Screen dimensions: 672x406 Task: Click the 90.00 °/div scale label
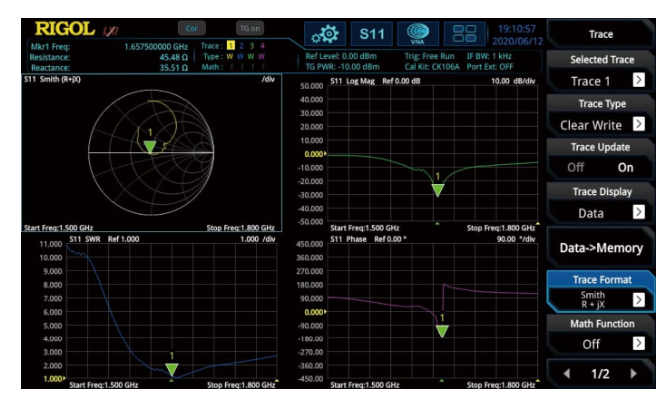pyautogui.click(x=516, y=239)
